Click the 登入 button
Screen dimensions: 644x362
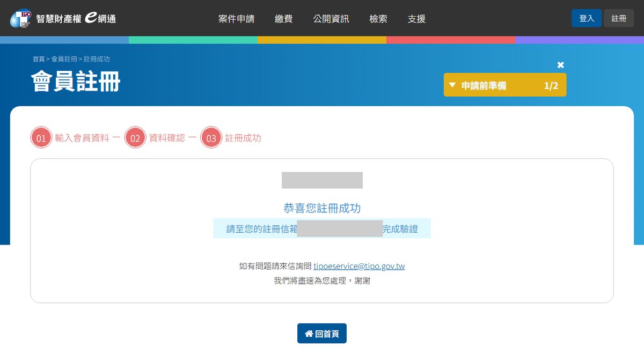[x=587, y=18]
